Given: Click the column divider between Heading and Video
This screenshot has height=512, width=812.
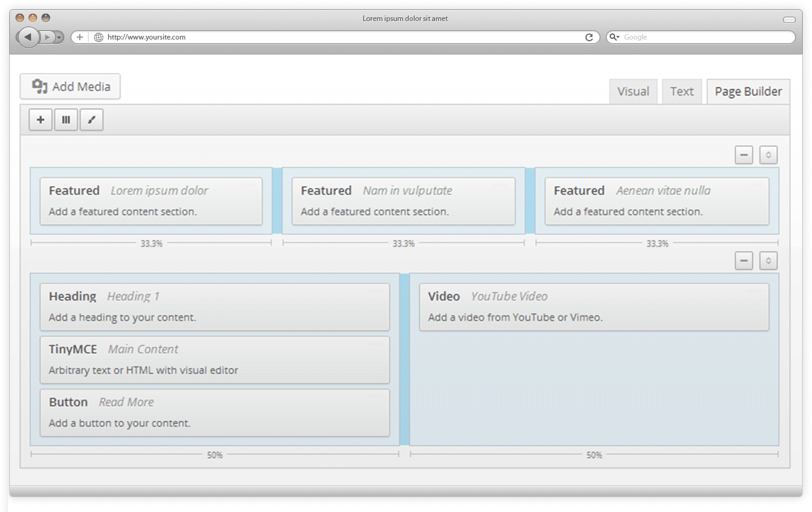Looking at the screenshot, I should pos(405,359).
